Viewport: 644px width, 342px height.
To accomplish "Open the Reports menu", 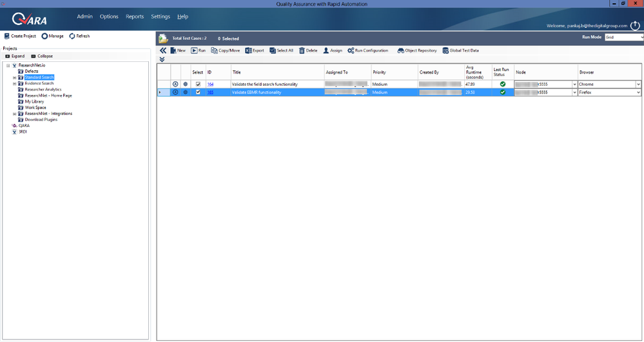I will 135,16.
